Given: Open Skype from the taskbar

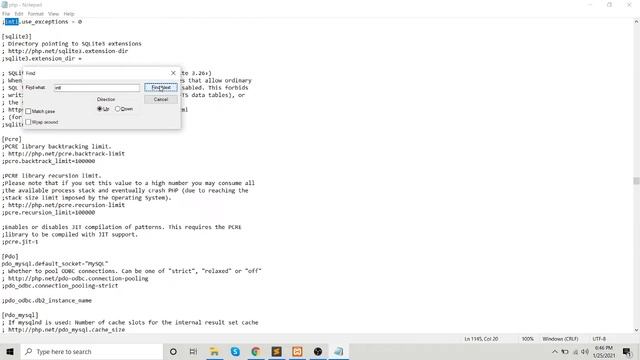Looking at the screenshot, I should 235,351.
